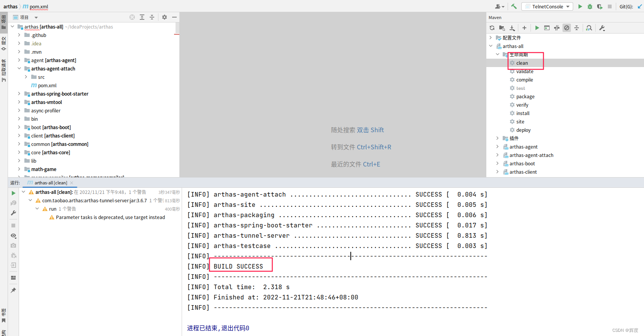This screenshot has width=644, height=336.
Task: Open the 提交 commit side tab
Action: (4, 43)
